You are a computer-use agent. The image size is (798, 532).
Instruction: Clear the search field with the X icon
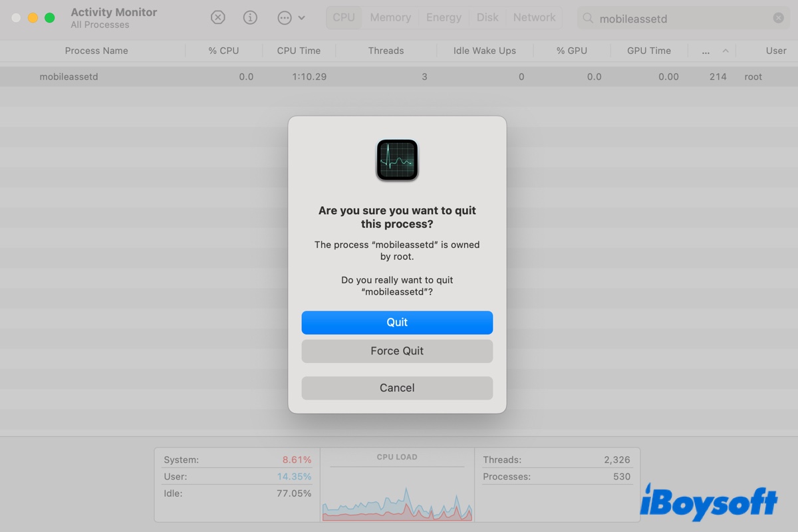pos(778,19)
